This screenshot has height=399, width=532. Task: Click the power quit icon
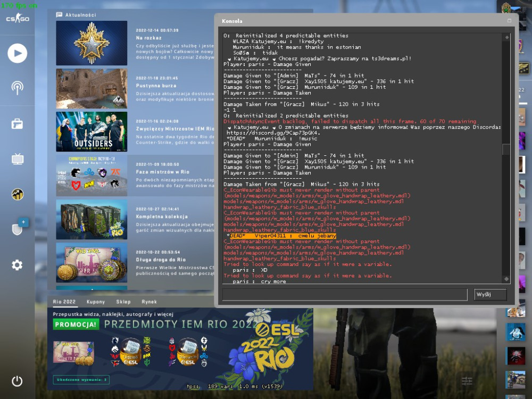(x=17, y=381)
